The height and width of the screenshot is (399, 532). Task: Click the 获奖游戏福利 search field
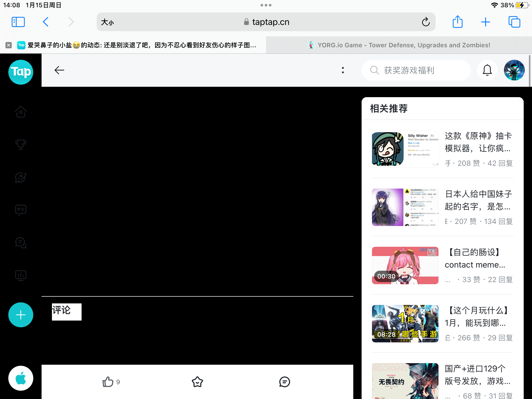point(416,70)
